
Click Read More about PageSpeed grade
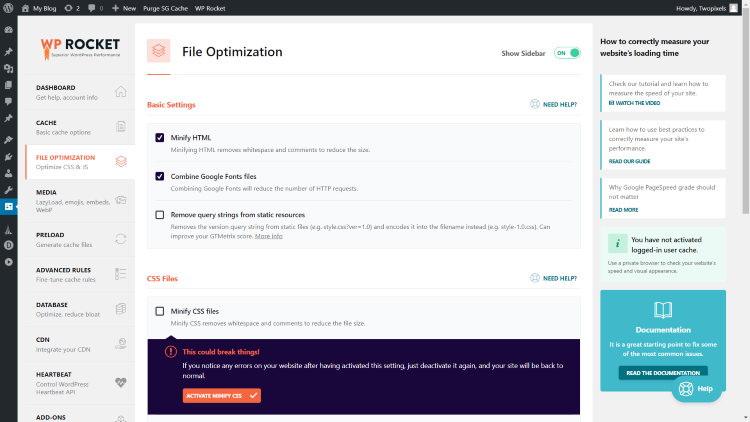tap(623, 210)
